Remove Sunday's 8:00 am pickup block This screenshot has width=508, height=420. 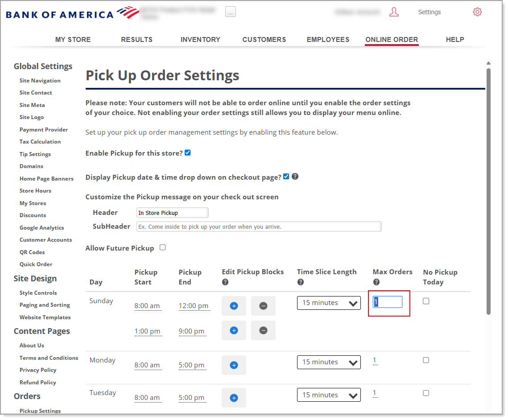pyautogui.click(x=263, y=306)
